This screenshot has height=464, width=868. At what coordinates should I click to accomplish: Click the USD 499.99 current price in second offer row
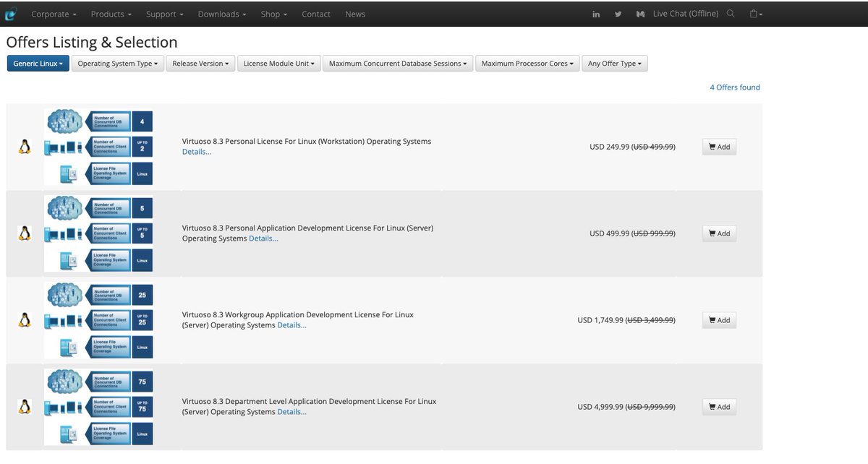coord(609,233)
